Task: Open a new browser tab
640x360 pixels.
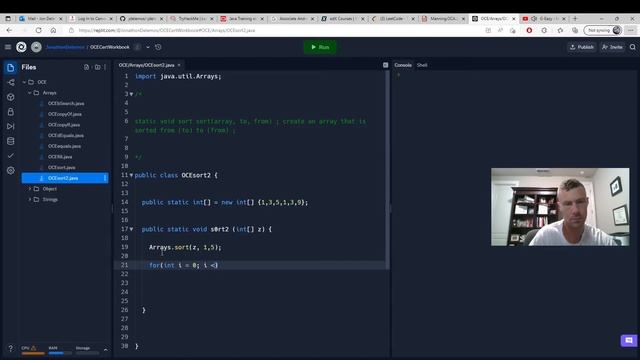Action: tap(575, 18)
